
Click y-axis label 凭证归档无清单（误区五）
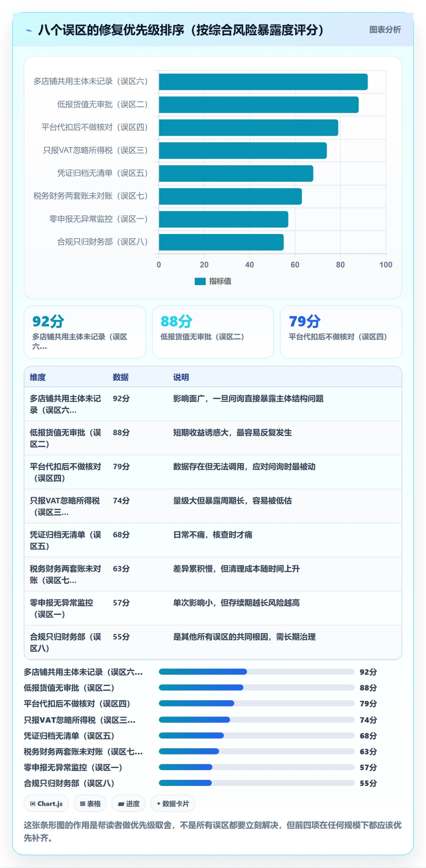(102, 173)
